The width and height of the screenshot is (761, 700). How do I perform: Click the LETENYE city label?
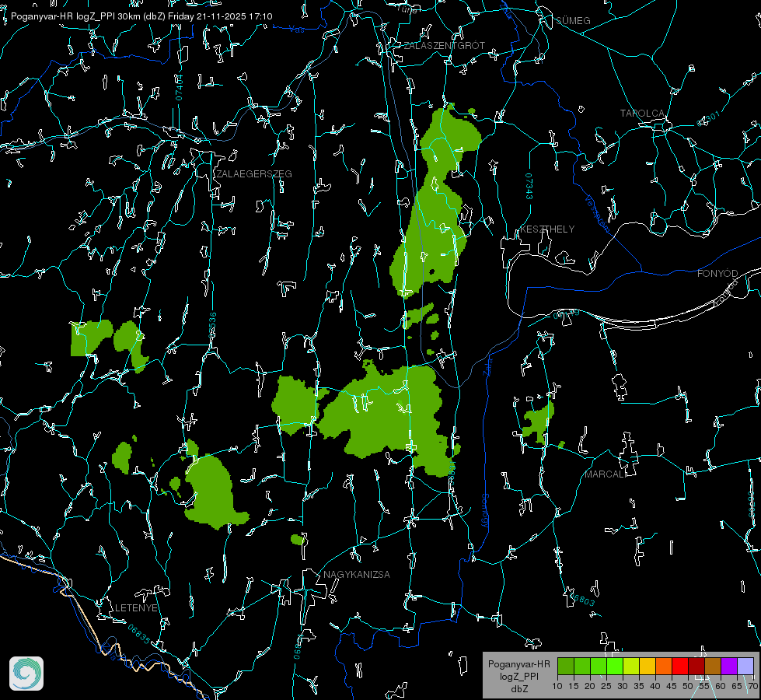136,608
